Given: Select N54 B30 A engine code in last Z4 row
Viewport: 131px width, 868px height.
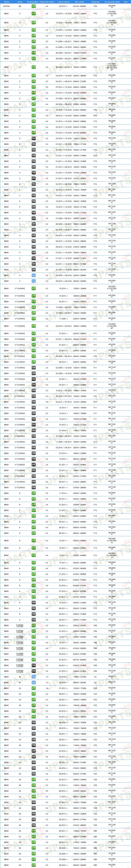Looking at the screenshot, I should pyautogui.click(x=112, y=865).
